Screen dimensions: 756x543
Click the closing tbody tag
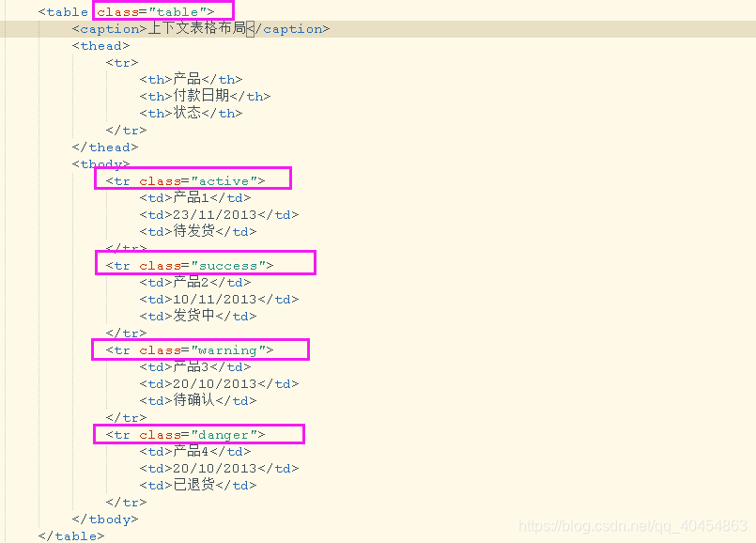pos(105,520)
